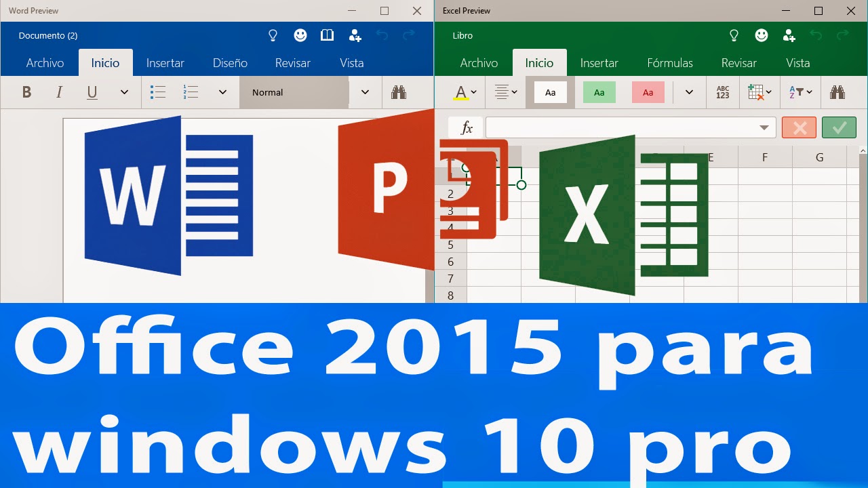
Task: Toggle italic formatting
Action: point(59,92)
